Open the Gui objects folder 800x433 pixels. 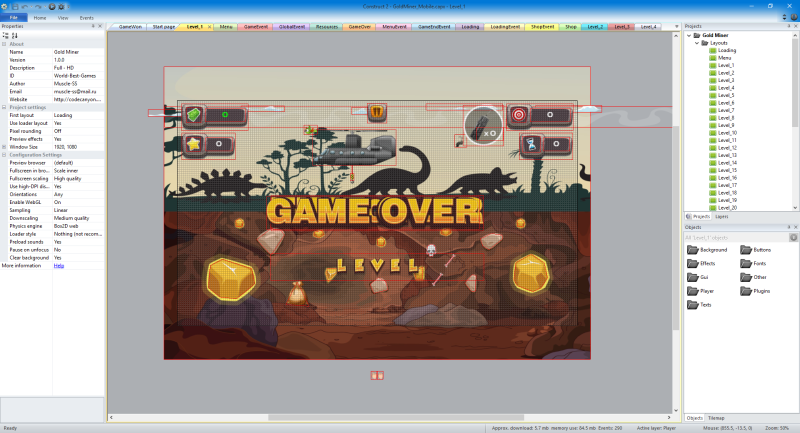697,277
